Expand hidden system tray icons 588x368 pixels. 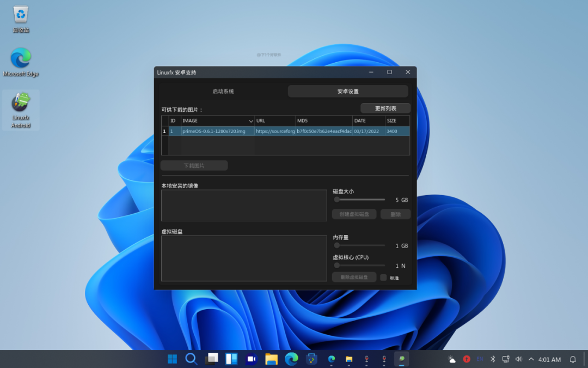point(531,359)
